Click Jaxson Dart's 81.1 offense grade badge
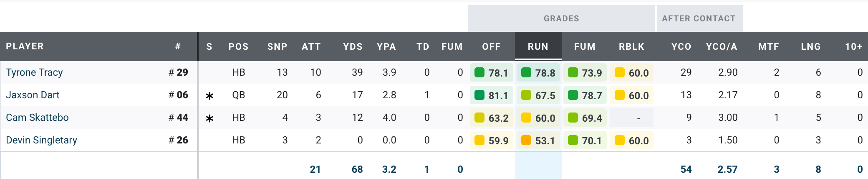This screenshot has height=179, width=868. (491, 95)
